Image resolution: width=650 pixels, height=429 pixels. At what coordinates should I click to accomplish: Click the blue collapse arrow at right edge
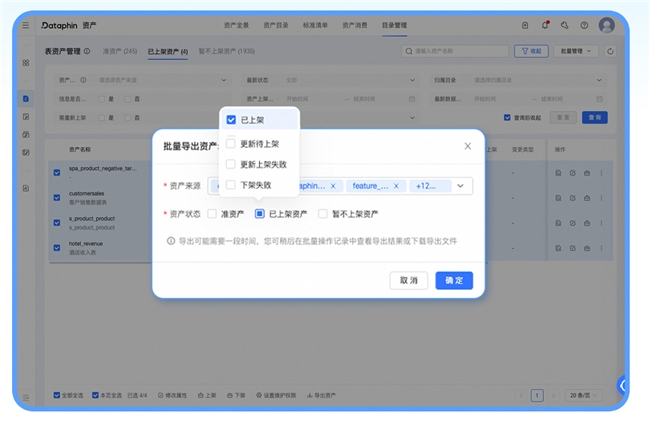622,385
